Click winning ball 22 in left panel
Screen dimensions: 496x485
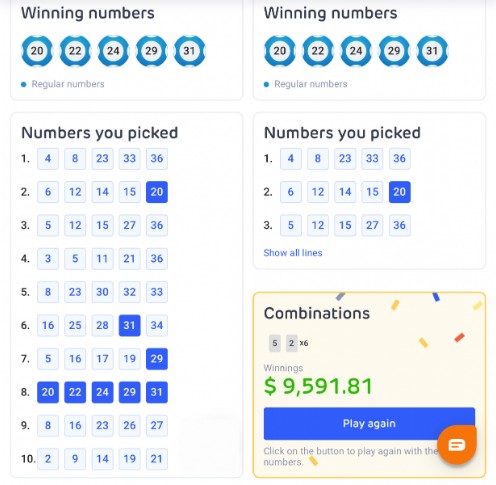tap(75, 51)
